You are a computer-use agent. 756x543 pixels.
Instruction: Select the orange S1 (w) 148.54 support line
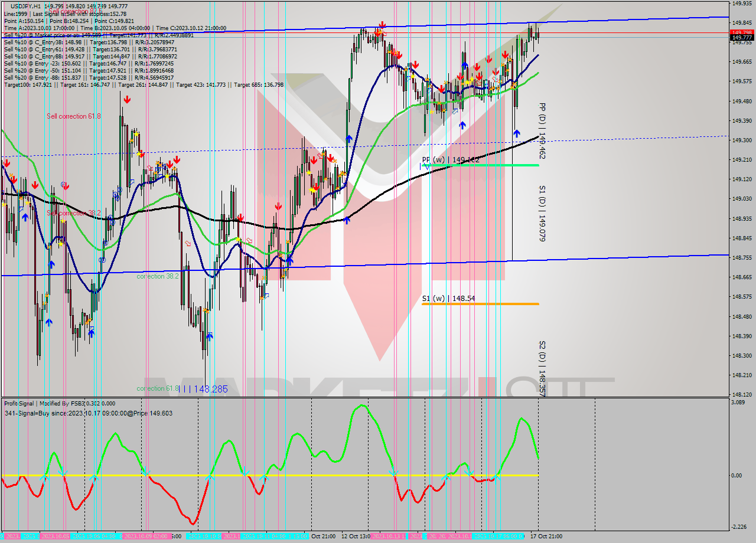pyautogui.click(x=478, y=304)
